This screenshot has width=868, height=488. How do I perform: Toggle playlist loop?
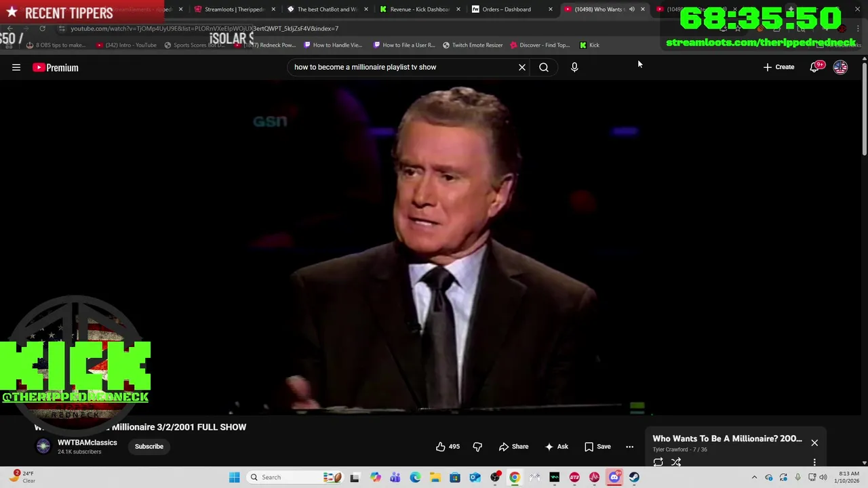click(x=658, y=462)
